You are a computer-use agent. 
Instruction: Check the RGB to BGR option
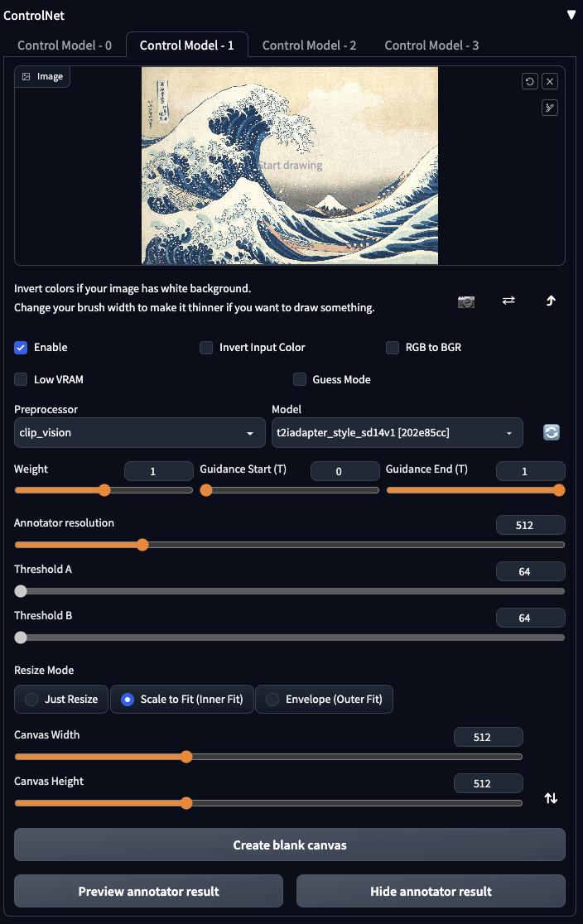(x=393, y=348)
